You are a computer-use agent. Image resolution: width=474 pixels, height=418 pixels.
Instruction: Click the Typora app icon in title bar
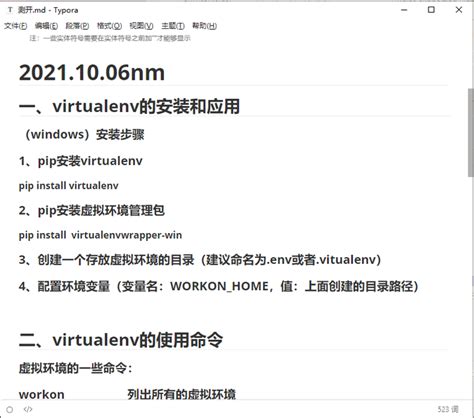point(10,10)
